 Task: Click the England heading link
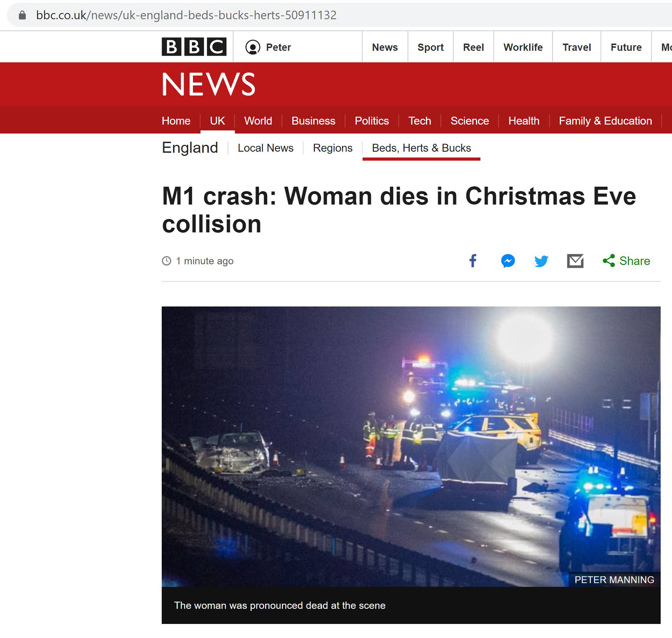(190, 148)
